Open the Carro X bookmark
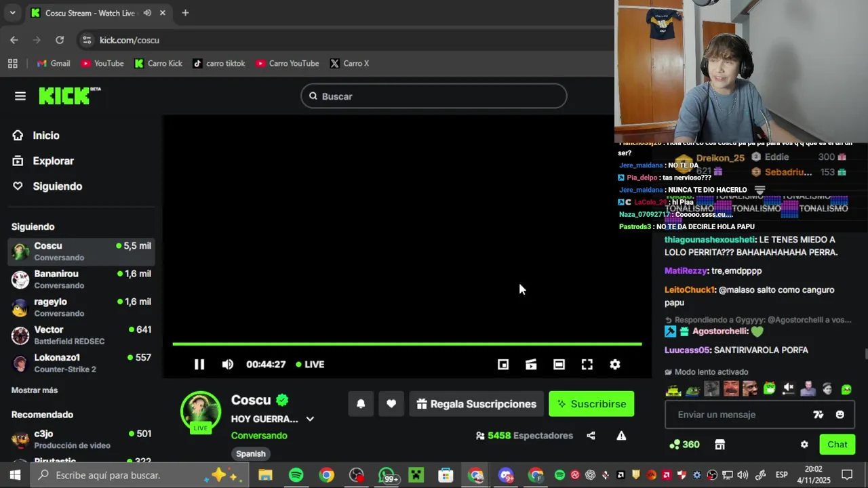868x488 pixels. click(349, 64)
